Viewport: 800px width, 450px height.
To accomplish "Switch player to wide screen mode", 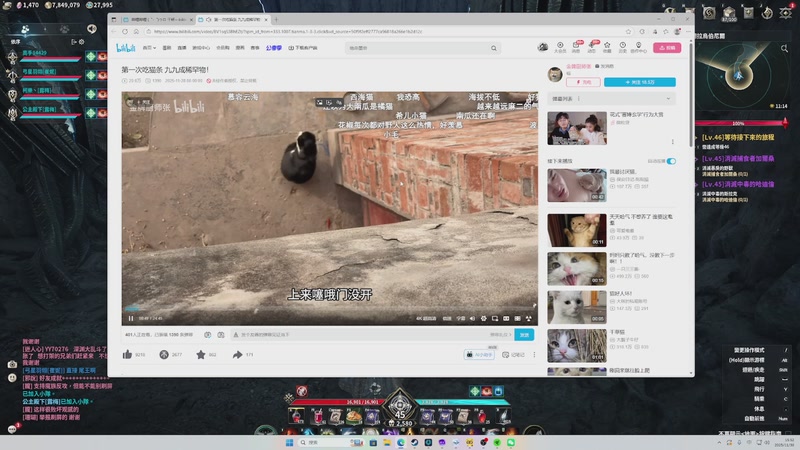I will click(x=506, y=318).
